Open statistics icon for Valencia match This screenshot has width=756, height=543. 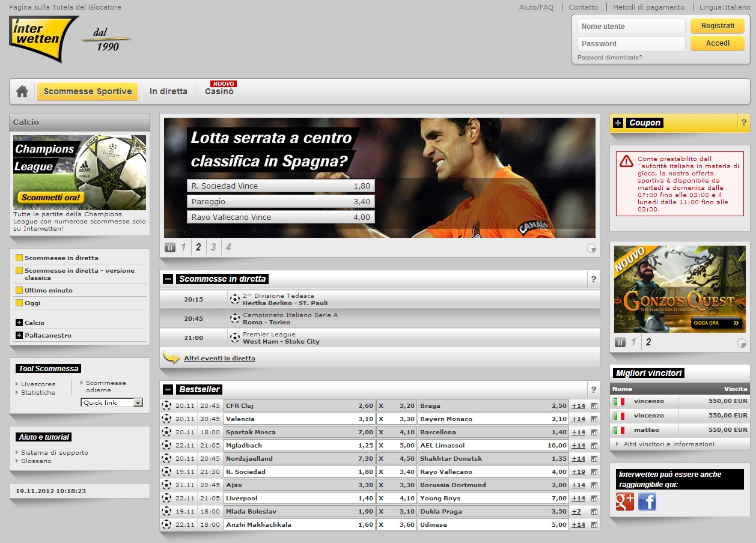pos(594,419)
